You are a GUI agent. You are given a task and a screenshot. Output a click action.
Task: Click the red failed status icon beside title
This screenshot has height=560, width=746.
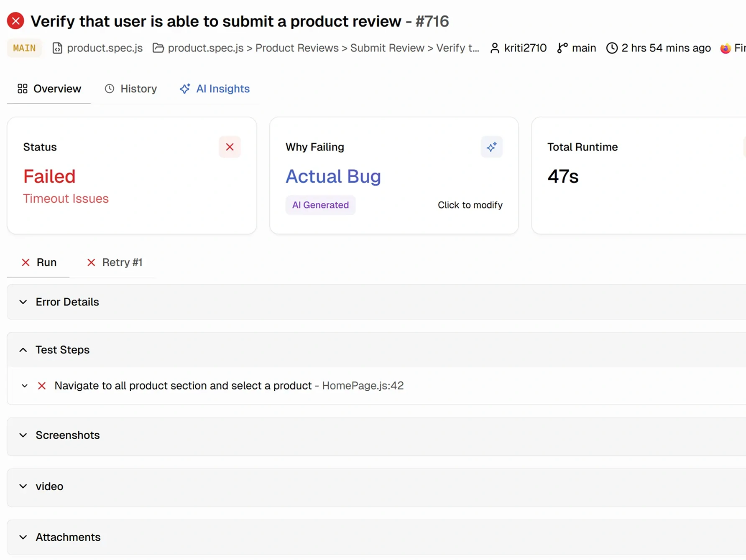coord(15,21)
